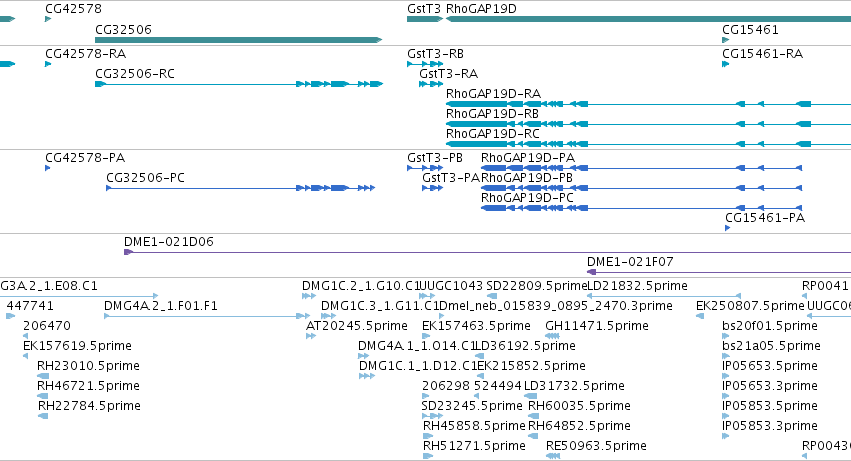Image resolution: width=851 pixels, height=461 pixels.
Task: Click the RH60035.5prime EST label
Action: pos(579,407)
